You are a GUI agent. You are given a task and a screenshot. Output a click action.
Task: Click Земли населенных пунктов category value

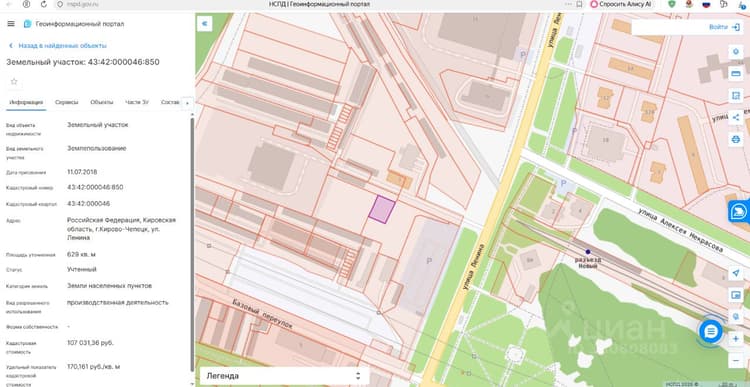tap(110, 286)
